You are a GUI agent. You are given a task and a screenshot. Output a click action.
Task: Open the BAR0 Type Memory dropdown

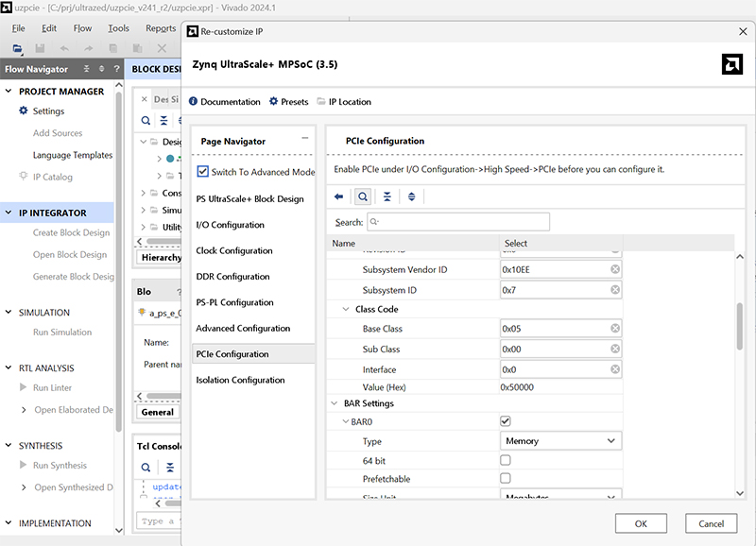point(560,440)
